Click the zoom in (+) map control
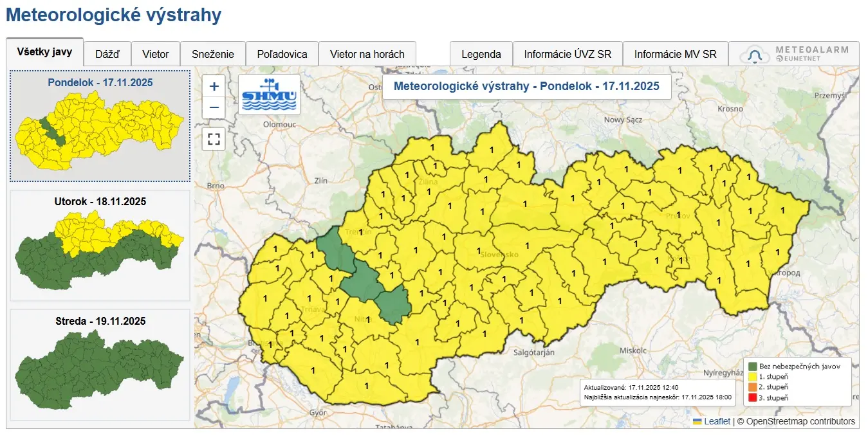 tap(214, 85)
